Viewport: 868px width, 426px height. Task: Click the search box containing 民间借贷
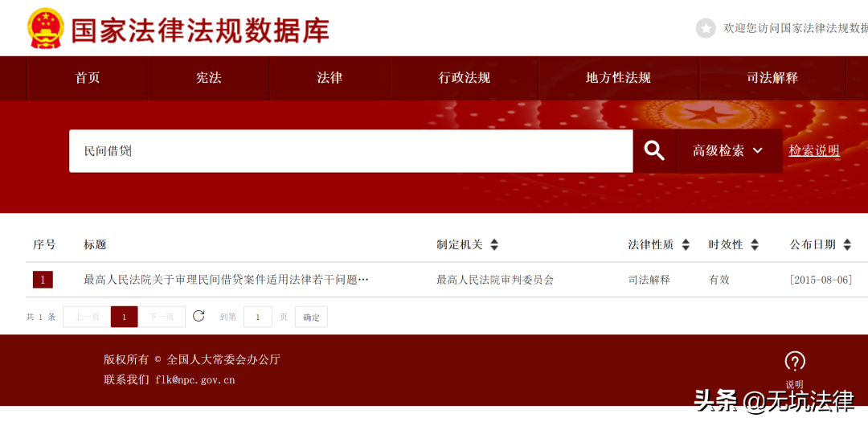click(351, 150)
